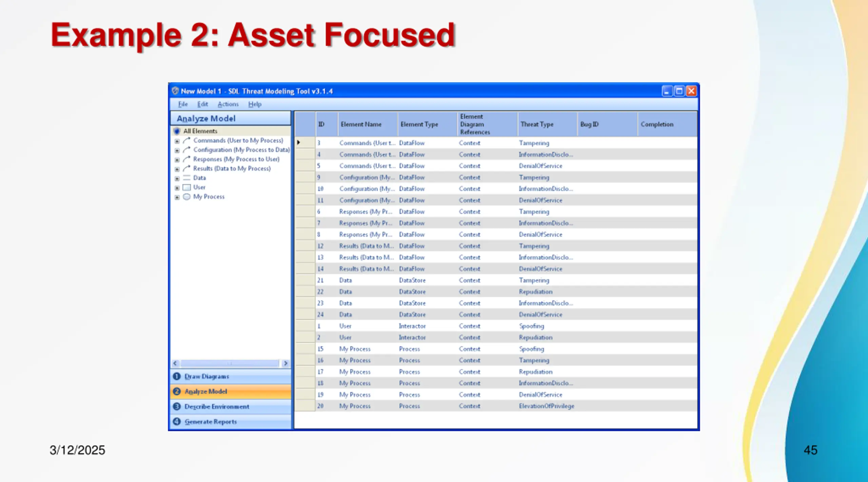Switch to Analyze Model step
This screenshot has height=482, width=868.
click(x=231, y=391)
